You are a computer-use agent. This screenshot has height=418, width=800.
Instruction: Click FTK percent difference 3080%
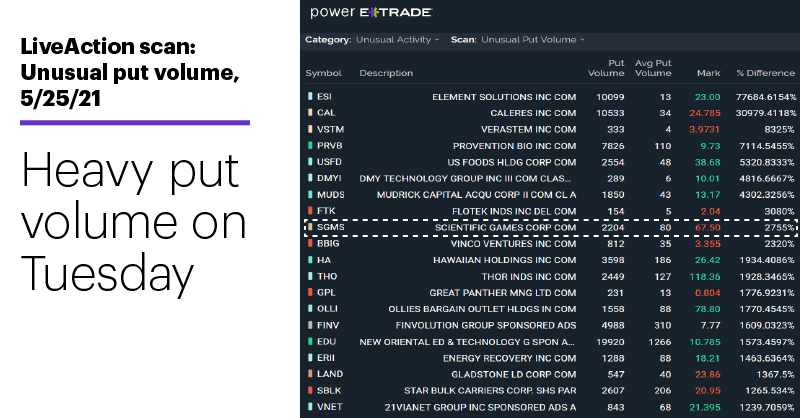coord(779,211)
